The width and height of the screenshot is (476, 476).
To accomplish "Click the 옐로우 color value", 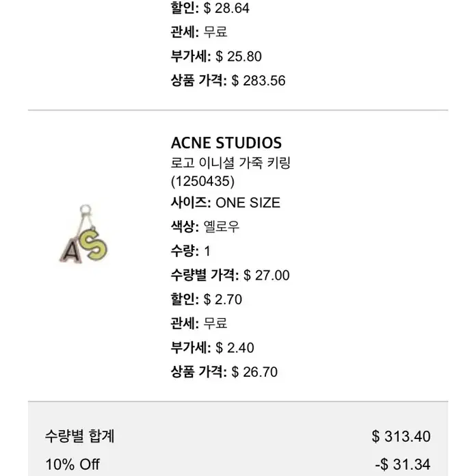I will coord(222,226).
